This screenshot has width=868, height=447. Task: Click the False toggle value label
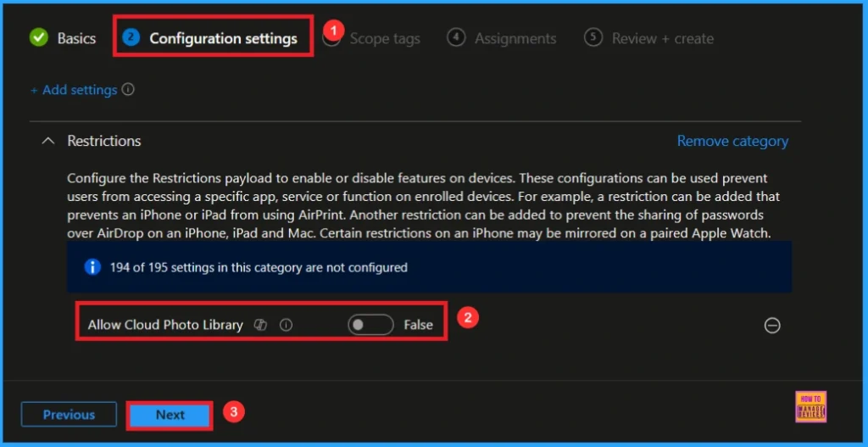(x=419, y=325)
